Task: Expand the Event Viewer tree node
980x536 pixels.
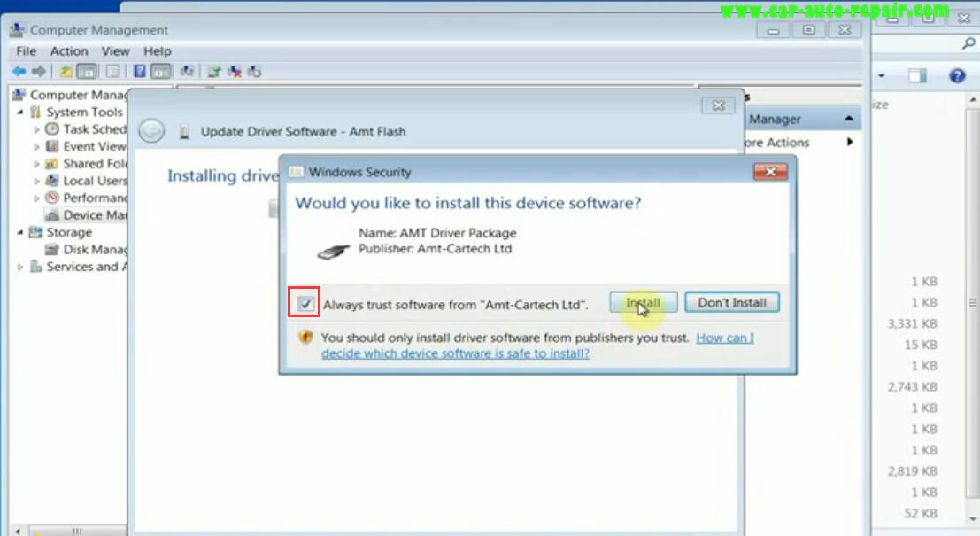Action: [x=36, y=146]
